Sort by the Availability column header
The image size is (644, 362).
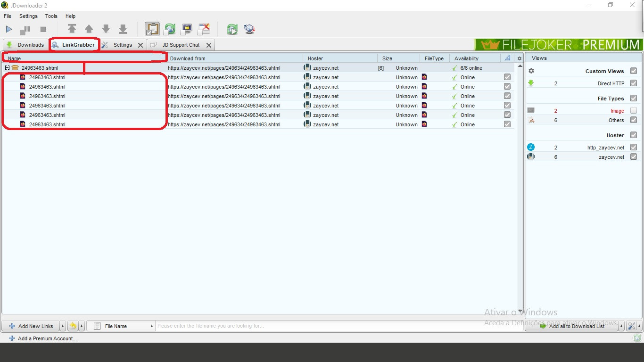475,58
